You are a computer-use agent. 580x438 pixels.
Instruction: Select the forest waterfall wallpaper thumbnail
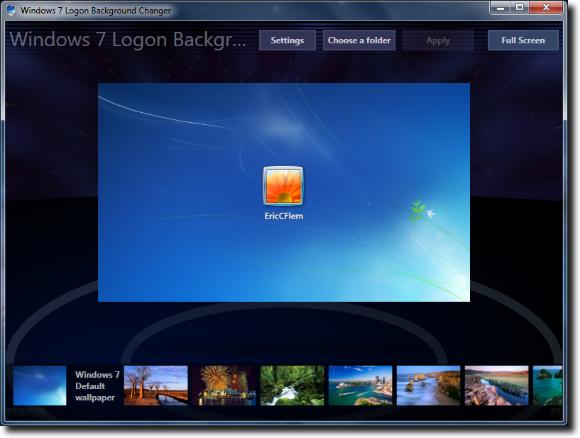pos(292,385)
